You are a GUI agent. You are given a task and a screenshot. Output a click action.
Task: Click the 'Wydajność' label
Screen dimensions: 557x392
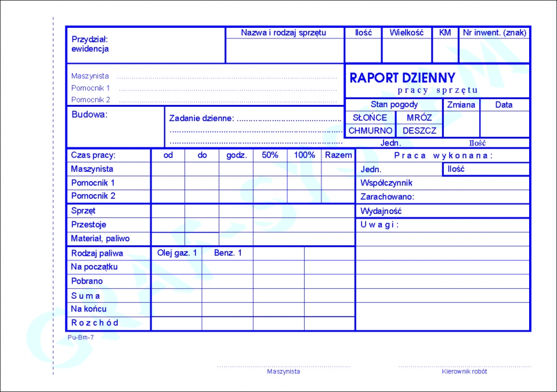(x=381, y=211)
